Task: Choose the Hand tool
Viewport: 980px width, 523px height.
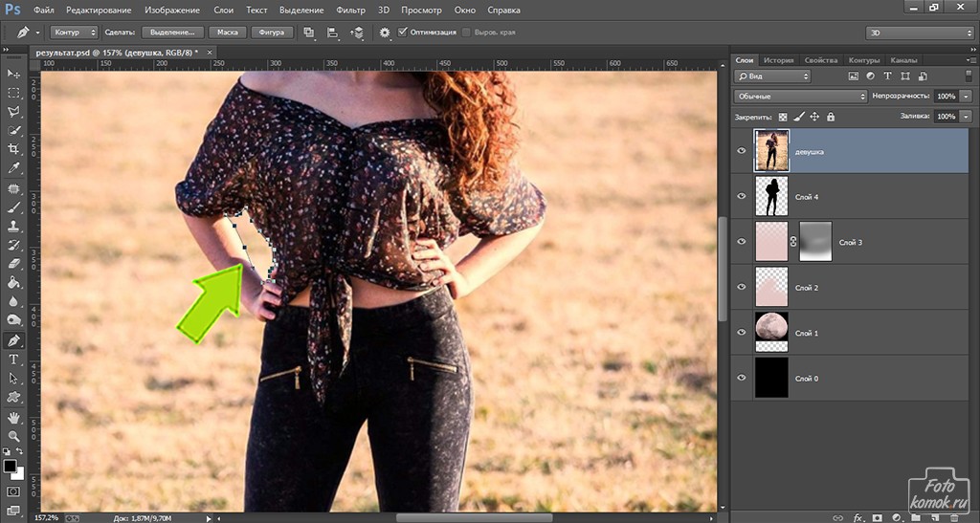Action: point(13,418)
